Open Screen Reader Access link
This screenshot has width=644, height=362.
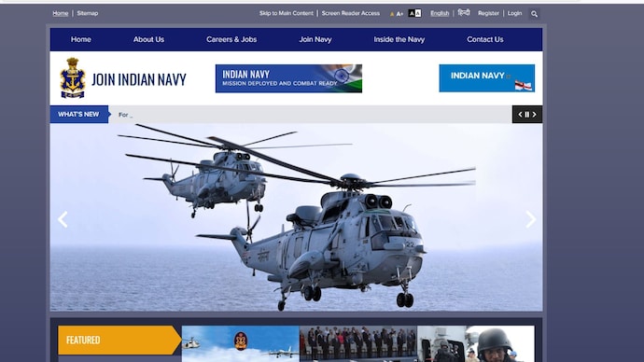(351, 13)
